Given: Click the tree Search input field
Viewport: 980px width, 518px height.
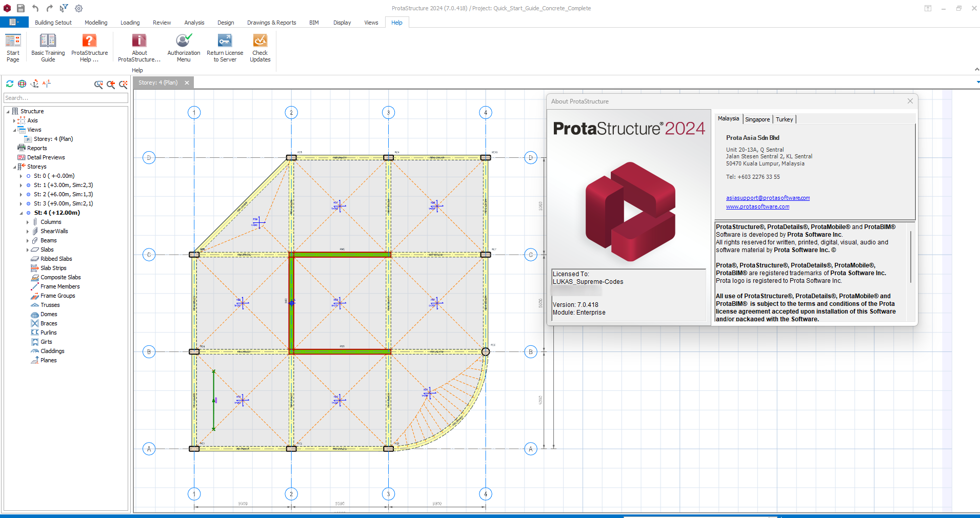Looking at the screenshot, I should tap(66, 98).
